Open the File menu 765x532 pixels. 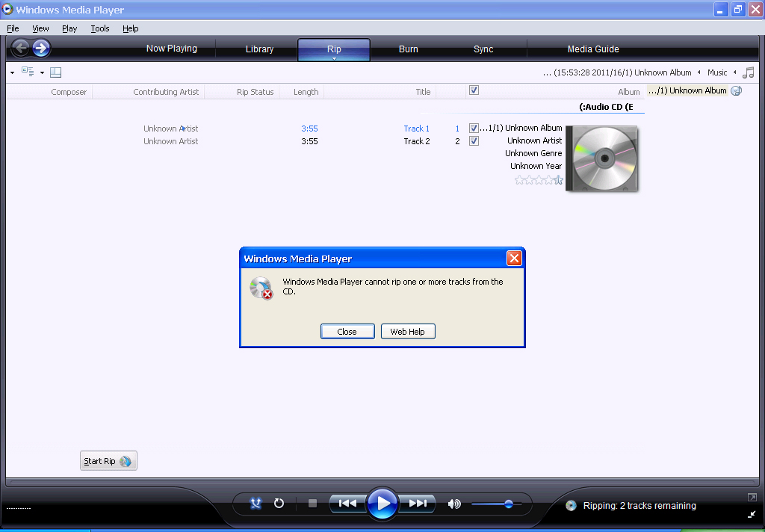13,28
